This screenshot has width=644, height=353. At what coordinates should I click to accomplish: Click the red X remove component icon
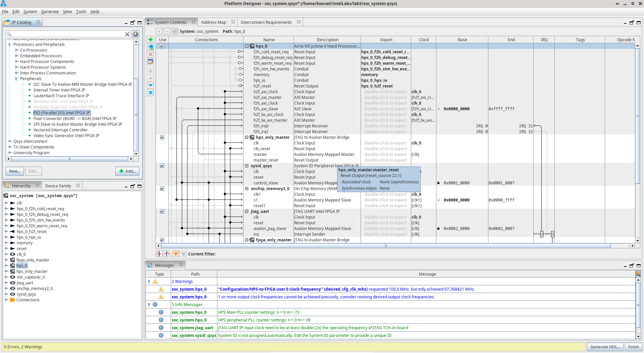tap(151, 54)
